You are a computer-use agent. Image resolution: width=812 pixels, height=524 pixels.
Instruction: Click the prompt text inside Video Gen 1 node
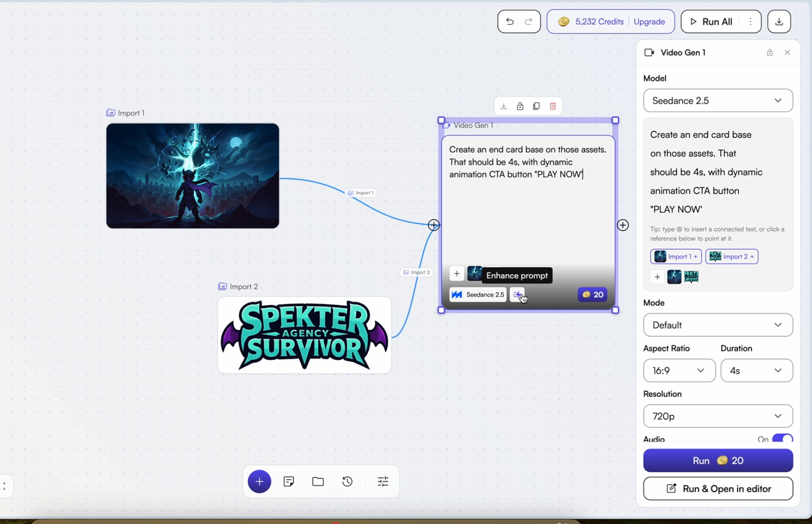528,162
